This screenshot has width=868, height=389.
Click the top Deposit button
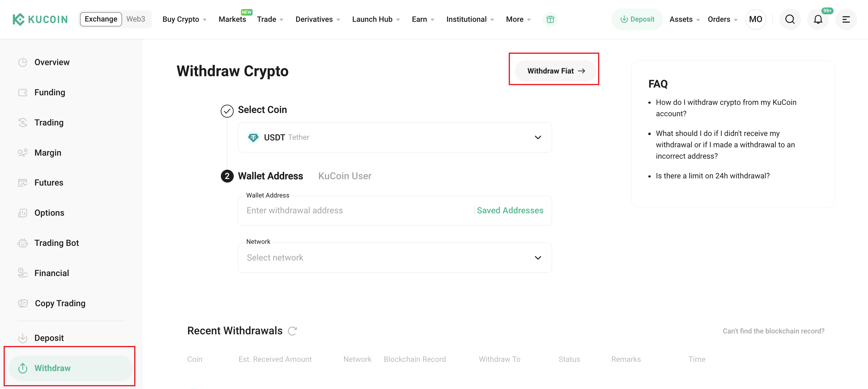tap(637, 19)
